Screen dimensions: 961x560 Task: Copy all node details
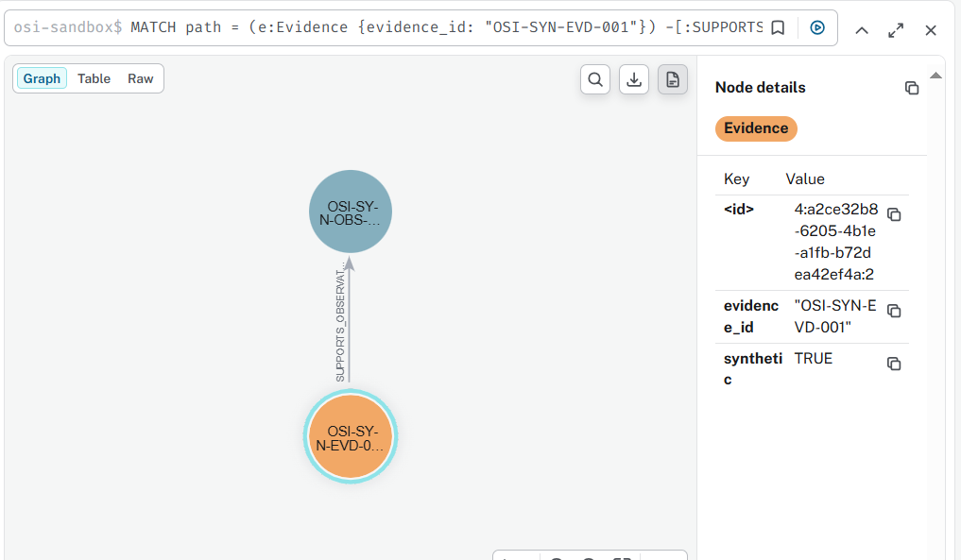pos(912,88)
